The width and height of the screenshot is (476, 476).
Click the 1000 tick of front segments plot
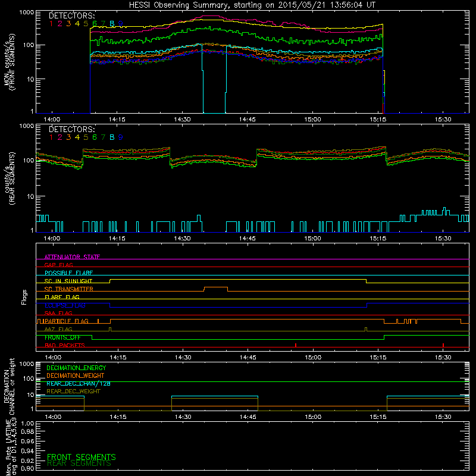[x=27, y=12]
